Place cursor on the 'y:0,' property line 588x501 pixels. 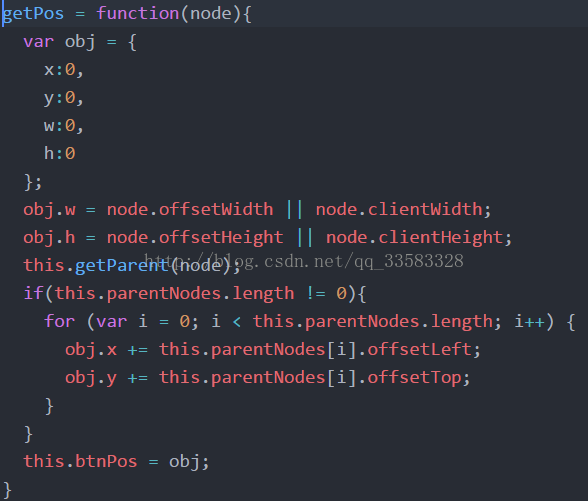tap(63, 98)
